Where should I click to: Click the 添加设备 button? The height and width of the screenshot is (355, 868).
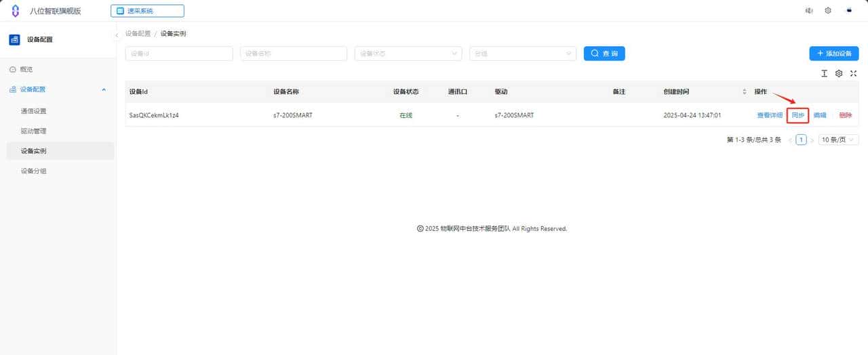(834, 54)
